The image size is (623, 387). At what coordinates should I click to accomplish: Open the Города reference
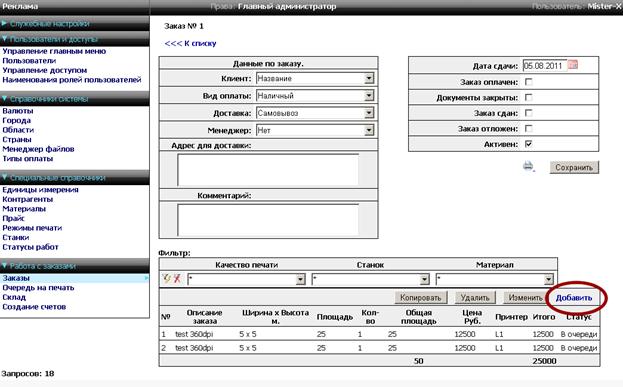pos(16,120)
